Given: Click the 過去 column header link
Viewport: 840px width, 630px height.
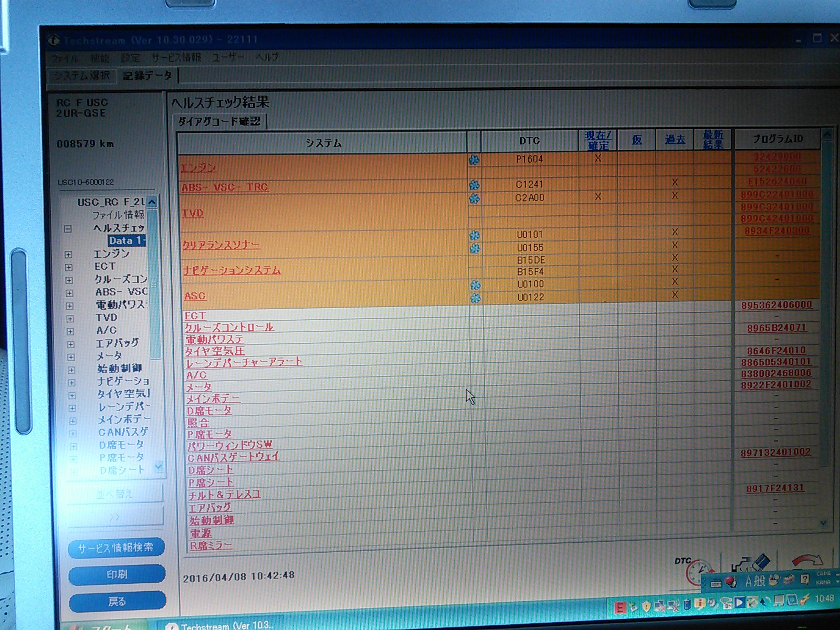Looking at the screenshot, I should [x=675, y=140].
